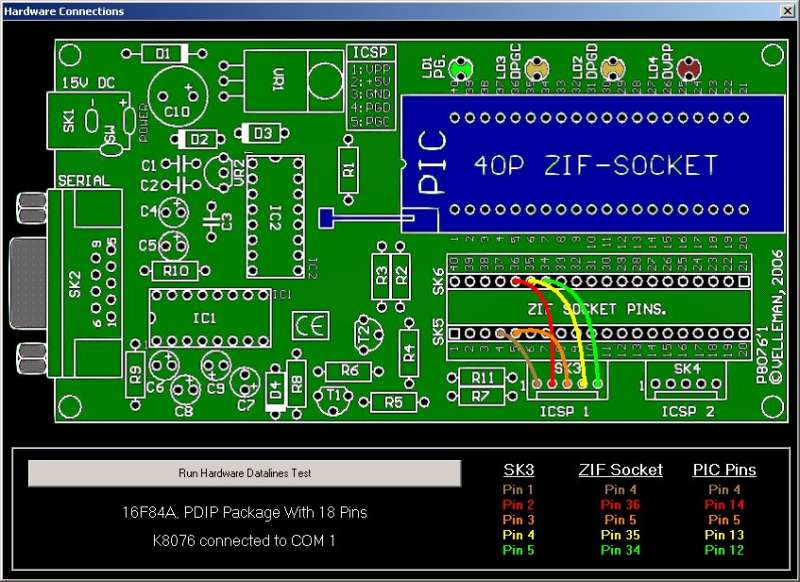Click the D3 diode
The height and width of the screenshot is (582, 800).
pos(262,134)
